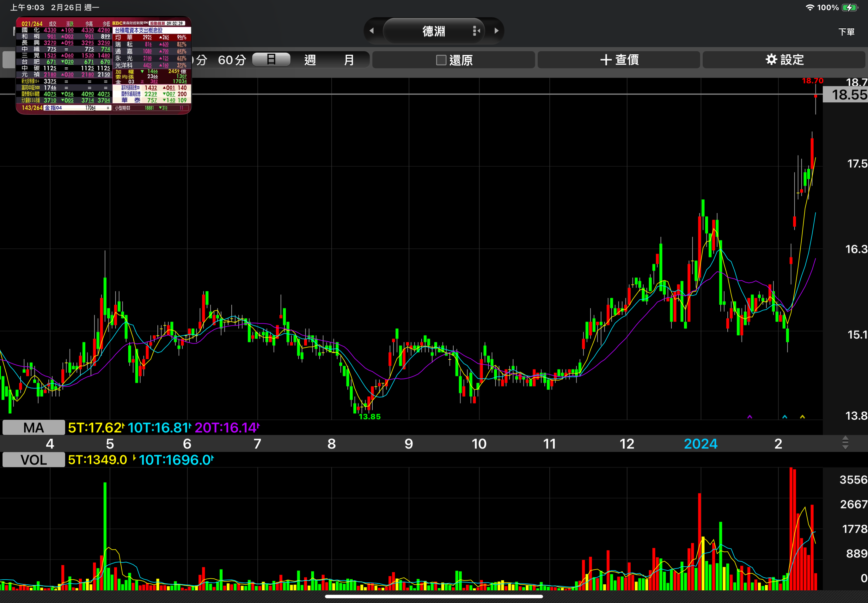Tap the 20T:16.14 moving average value
The height and width of the screenshot is (603, 868).
(x=226, y=428)
